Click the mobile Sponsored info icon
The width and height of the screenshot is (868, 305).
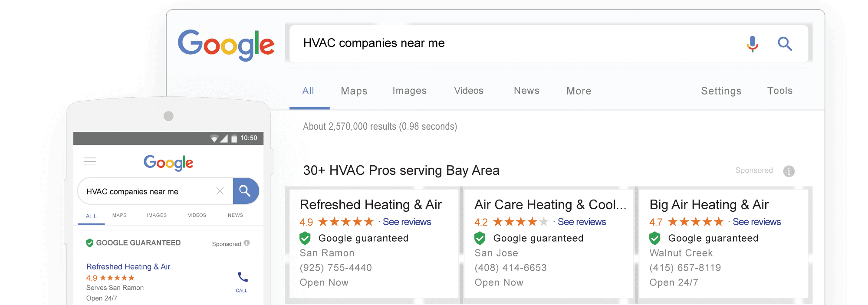(x=247, y=243)
